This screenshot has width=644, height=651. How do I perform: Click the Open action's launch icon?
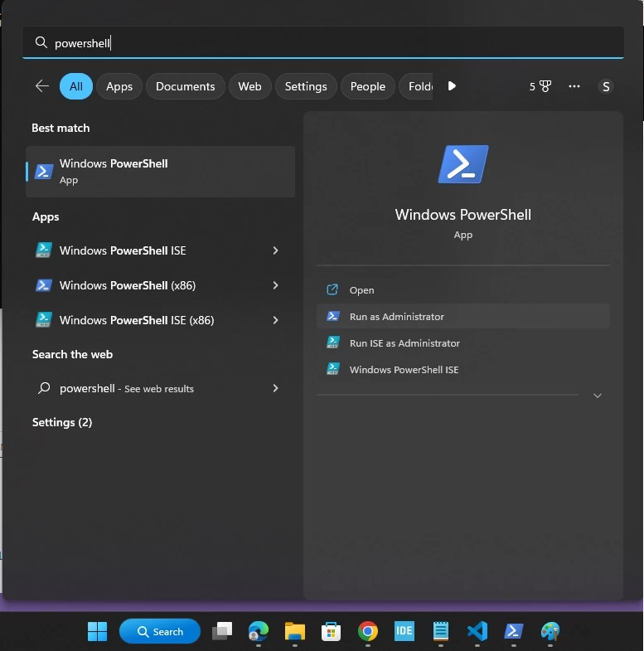click(x=332, y=289)
